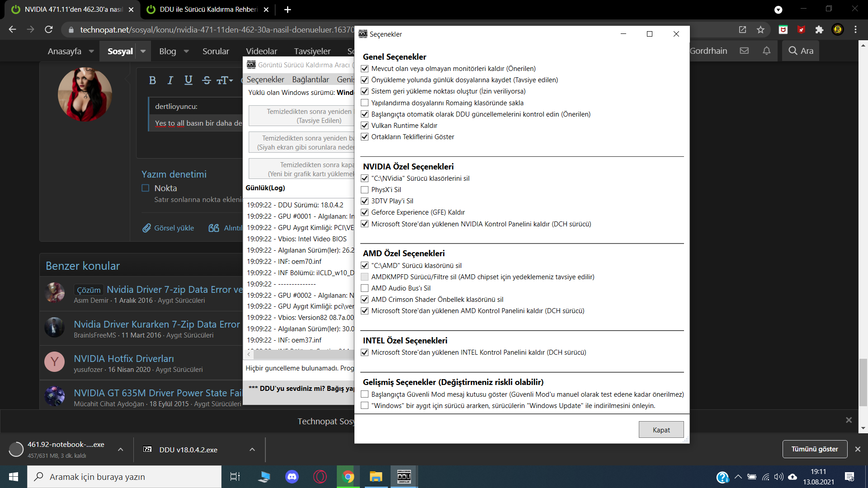Toggle strikethrough text formatting icon
Screen dimensions: 868x488
pos(207,80)
